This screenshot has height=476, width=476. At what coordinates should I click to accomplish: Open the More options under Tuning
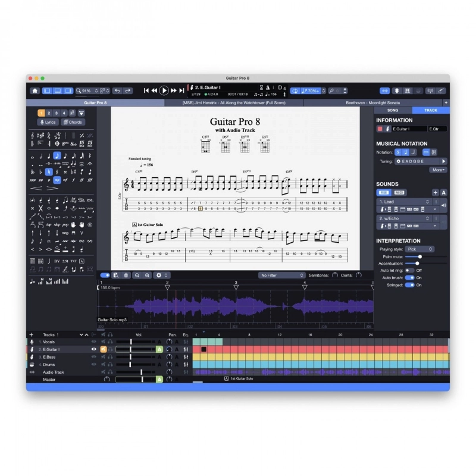pos(438,170)
